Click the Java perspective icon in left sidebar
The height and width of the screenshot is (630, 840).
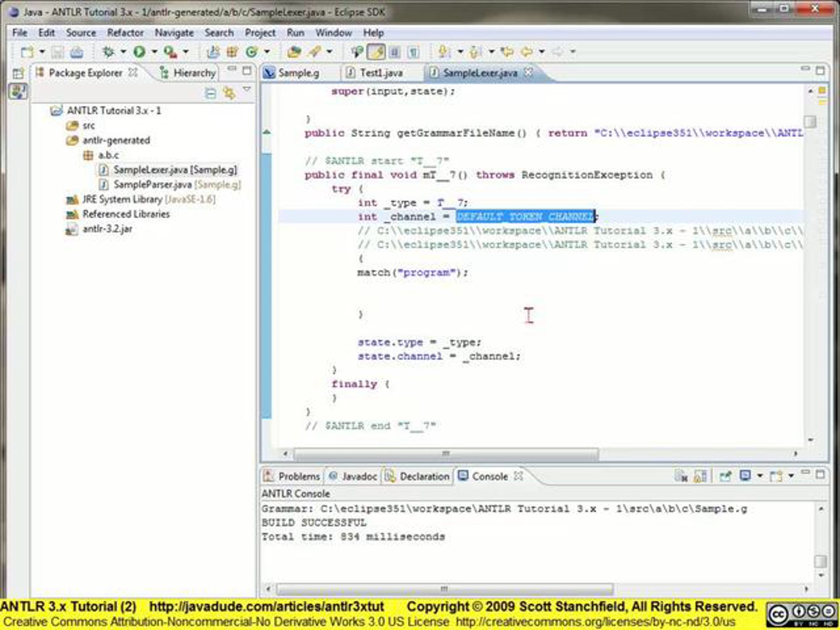[18, 91]
